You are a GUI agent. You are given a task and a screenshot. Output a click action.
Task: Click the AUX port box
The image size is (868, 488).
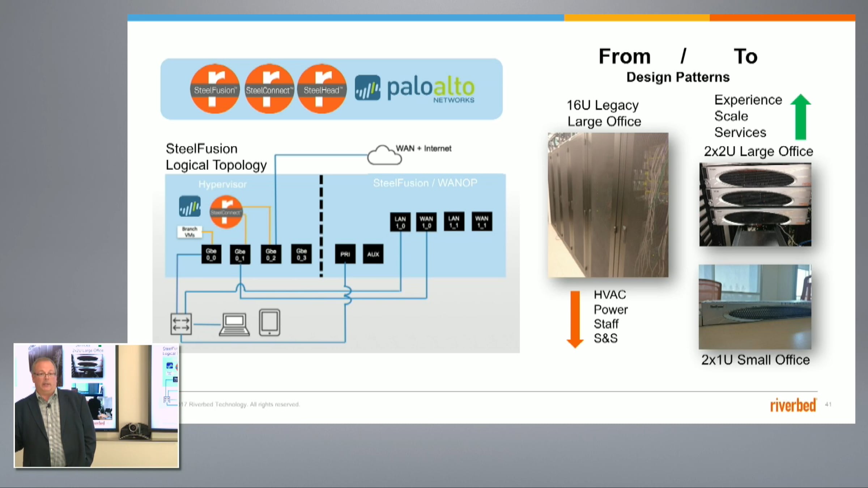(373, 254)
